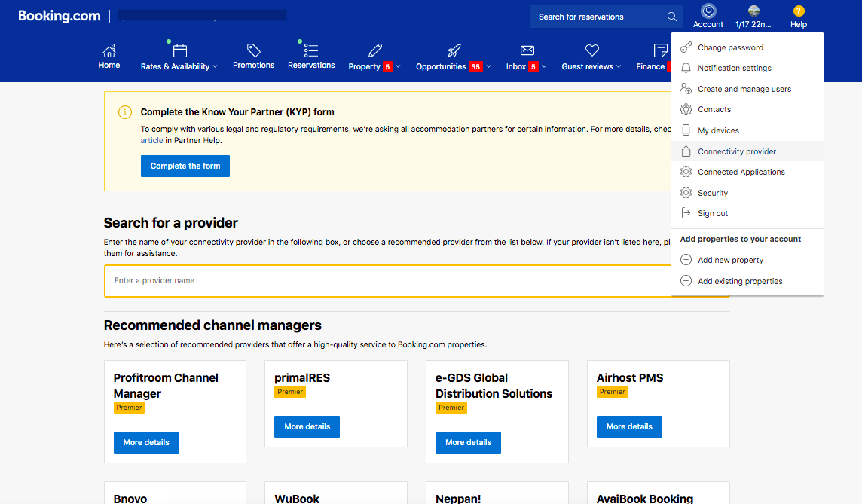The width and height of the screenshot is (862, 504).
Task: Click Premier badge under Airhost PMS
Action: coord(613,392)
